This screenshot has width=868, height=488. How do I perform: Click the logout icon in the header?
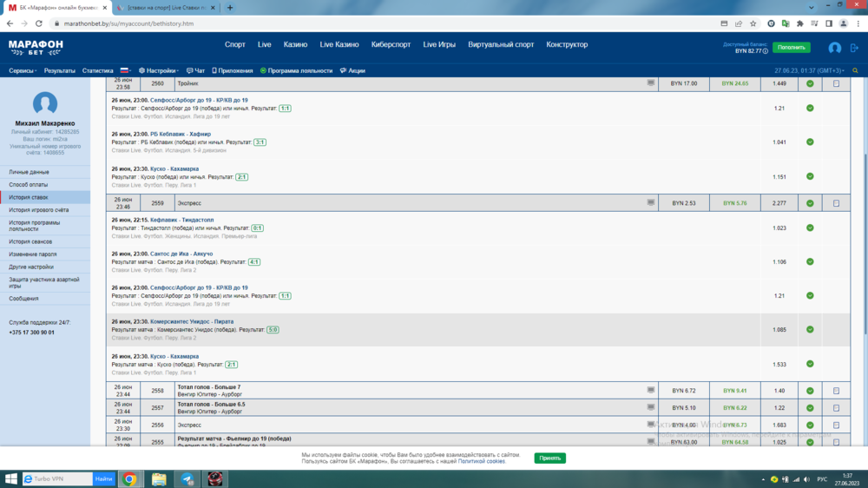click(x=854, y=49)
